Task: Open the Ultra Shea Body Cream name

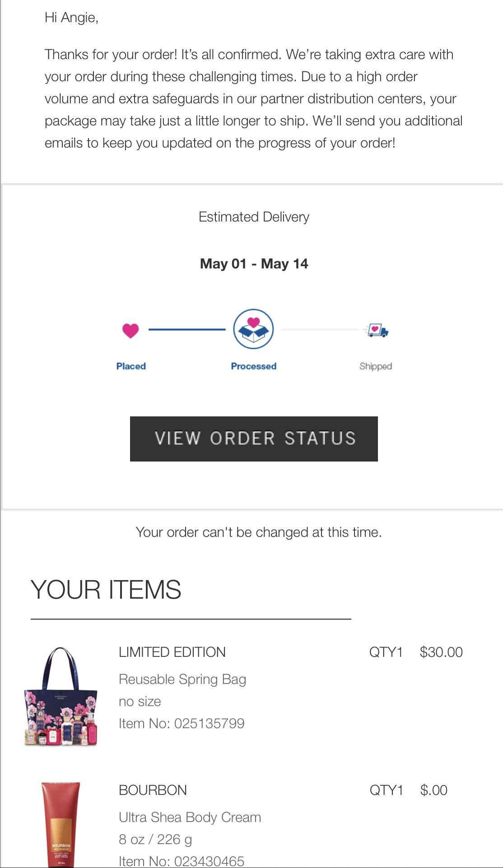Action: pos(190,817)
